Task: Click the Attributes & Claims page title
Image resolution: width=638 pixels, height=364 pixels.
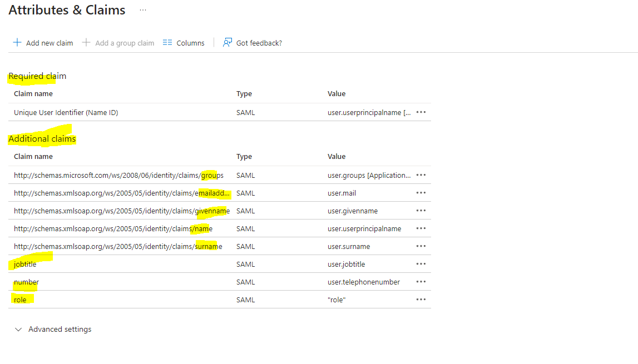Action: (67, 10)
